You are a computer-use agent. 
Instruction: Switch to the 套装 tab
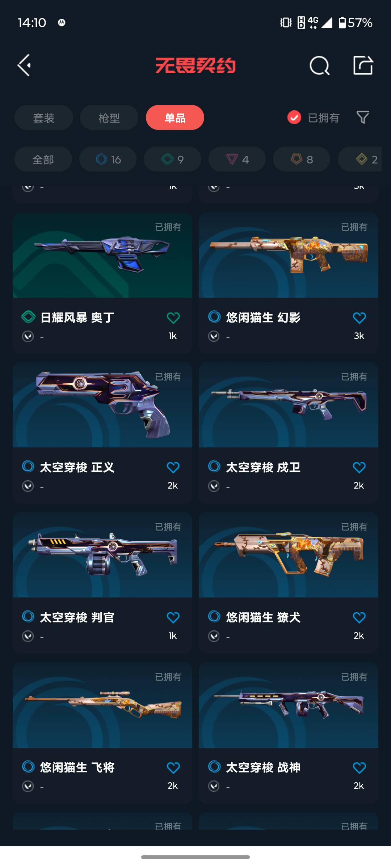44,118
